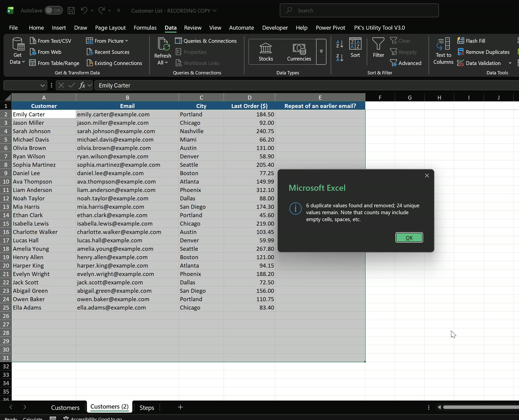Image resolution: width=519 pixels, height=420 pixels.
Task: Open the Formulas ribbon tab
Action: [145, 28]
